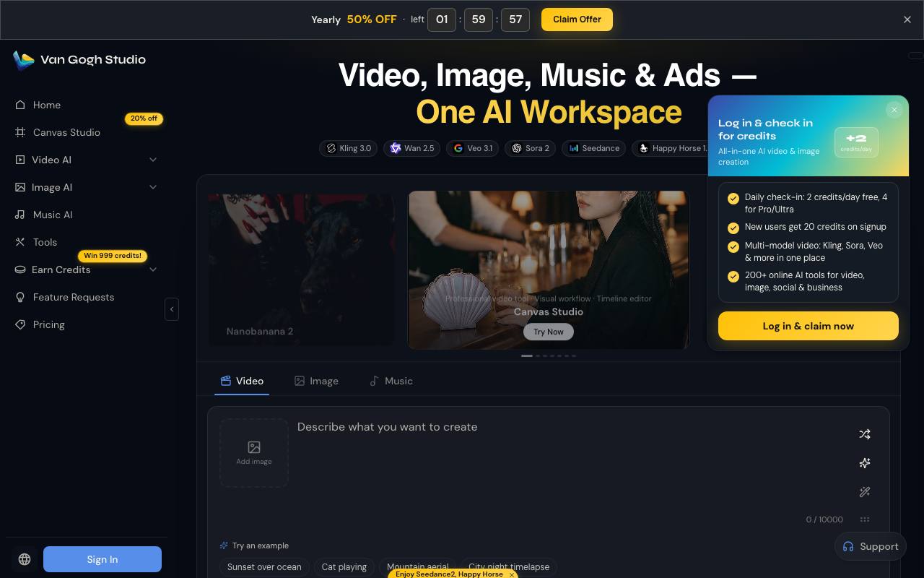Expand the Earn Credits chevron
Image resolution: width=924 pixels, height=578 pixels.
click(x=153, y=269)
